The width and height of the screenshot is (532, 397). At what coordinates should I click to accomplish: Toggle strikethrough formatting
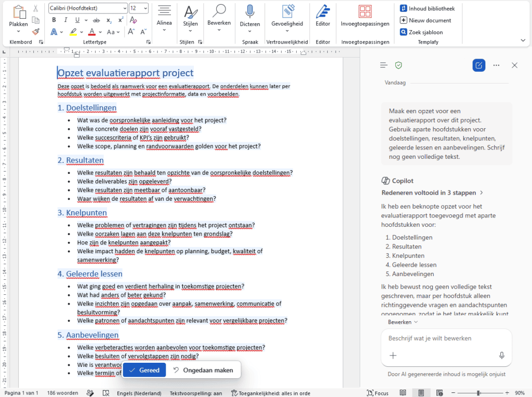(x=97, y=20)
